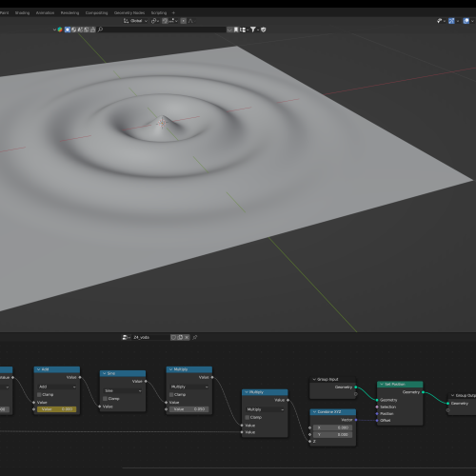Click the highlighted blue mode icon
476x476 pixels.
coord(68,30)
